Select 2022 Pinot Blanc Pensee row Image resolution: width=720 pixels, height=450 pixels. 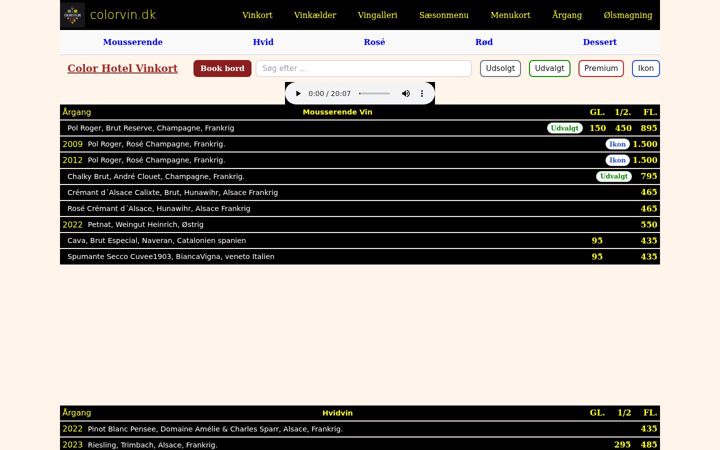point(360,429)
